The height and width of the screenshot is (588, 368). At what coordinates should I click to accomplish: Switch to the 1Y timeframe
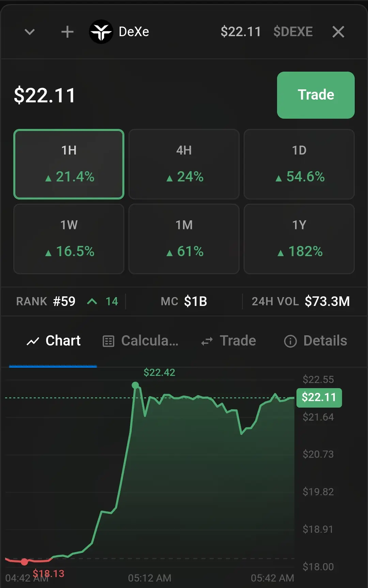click(299, 239)
